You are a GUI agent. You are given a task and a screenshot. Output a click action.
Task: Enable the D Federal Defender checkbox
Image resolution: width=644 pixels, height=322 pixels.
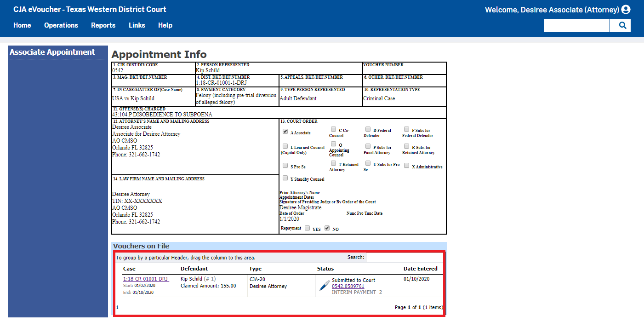pos(368,129)
